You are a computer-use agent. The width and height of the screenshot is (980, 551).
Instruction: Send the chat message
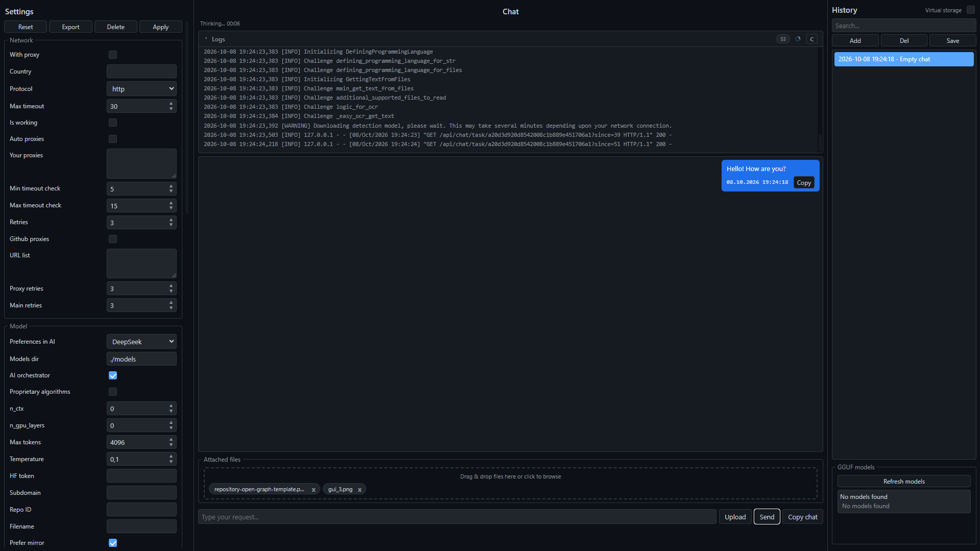767,517
